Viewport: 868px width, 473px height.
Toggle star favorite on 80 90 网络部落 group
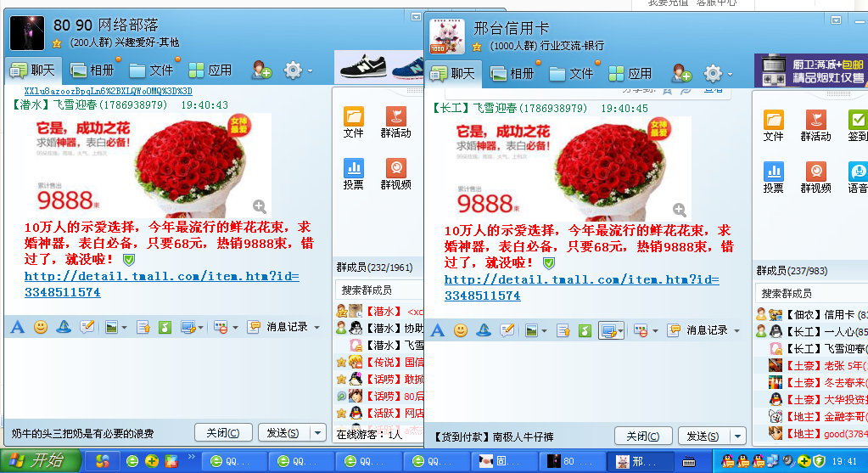click(x=57, y=42)
